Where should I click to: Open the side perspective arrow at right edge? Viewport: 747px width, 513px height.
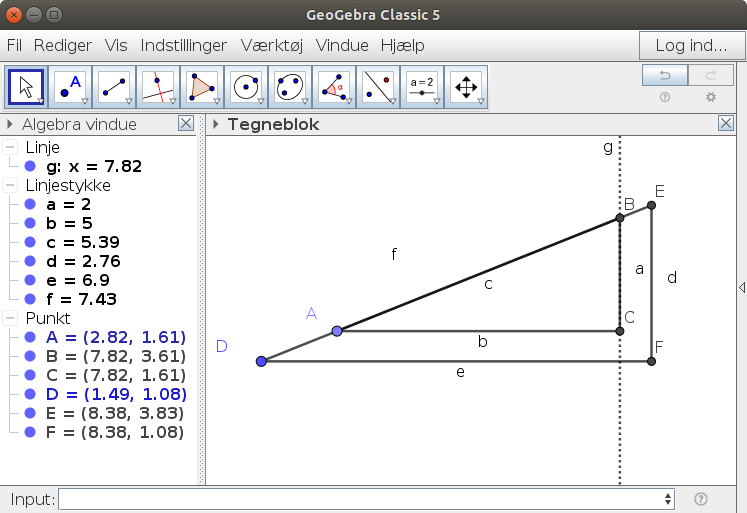(x=742, y=287)
